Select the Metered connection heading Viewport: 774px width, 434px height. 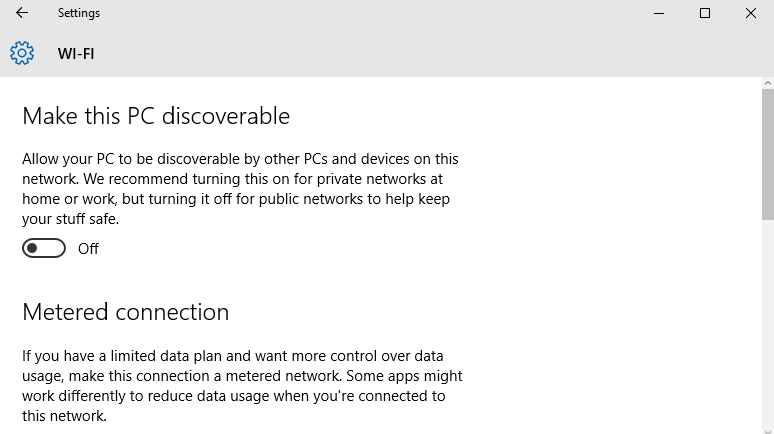125,312
